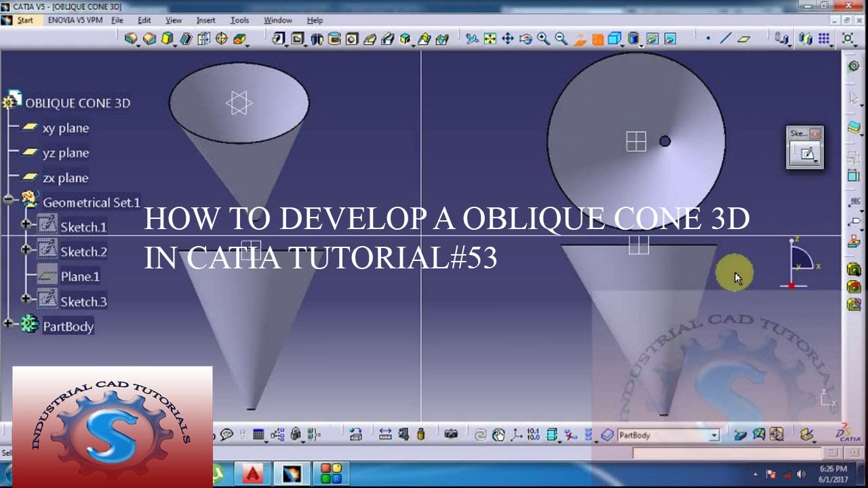Click the Design Table icon
This screenshot has width=868, height=488.
pos(258,434)
